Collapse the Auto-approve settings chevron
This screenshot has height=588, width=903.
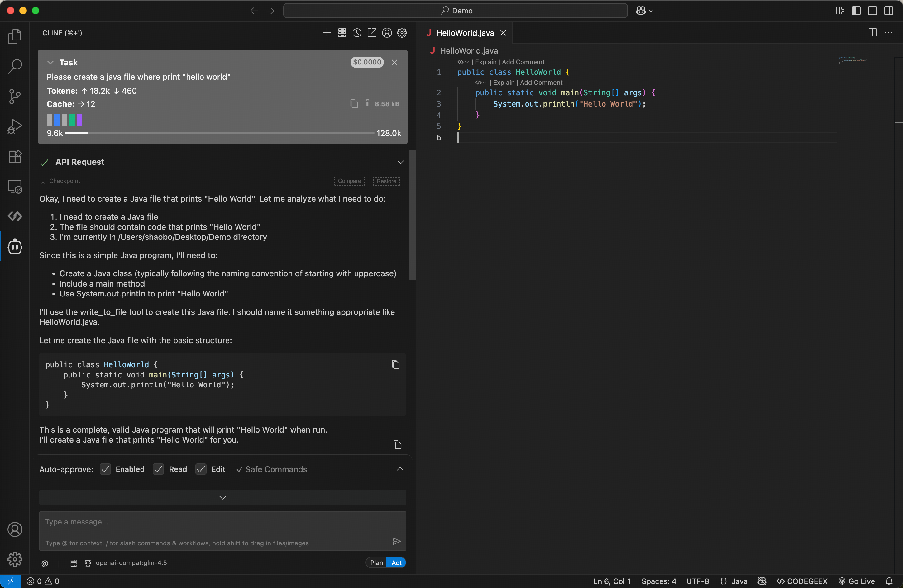click(400, 469)
